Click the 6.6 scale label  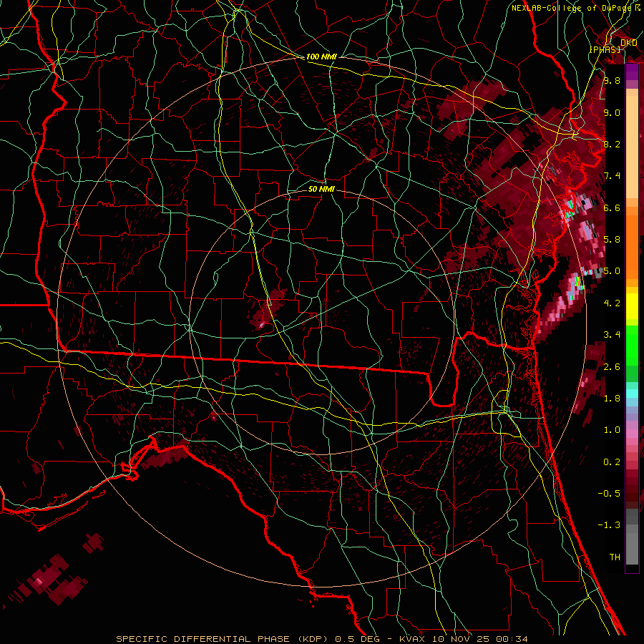[612, 208]
